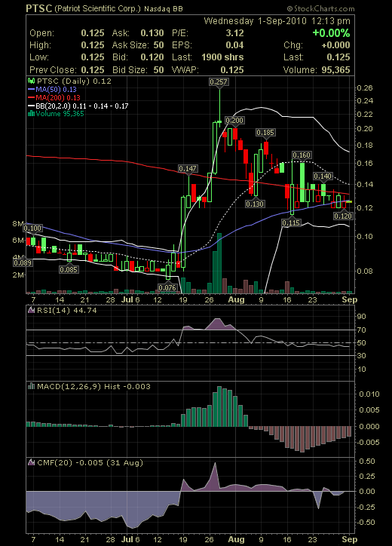Click the Nasdaq BB exchange label
The image size is (392, 546).
pos(163,9)
